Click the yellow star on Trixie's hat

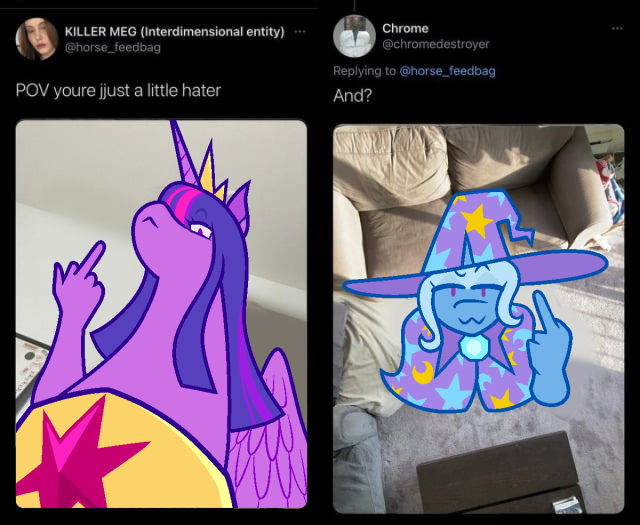point(476,219)
